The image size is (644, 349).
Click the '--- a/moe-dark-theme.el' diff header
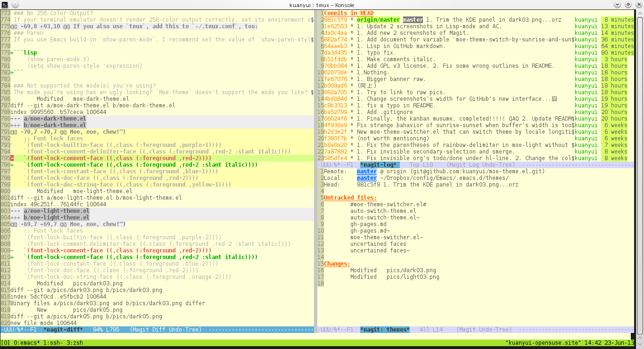48,119
